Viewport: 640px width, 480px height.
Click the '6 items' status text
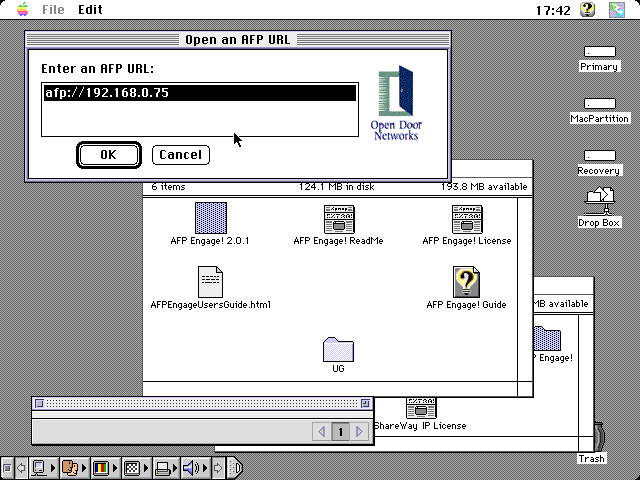168,187
